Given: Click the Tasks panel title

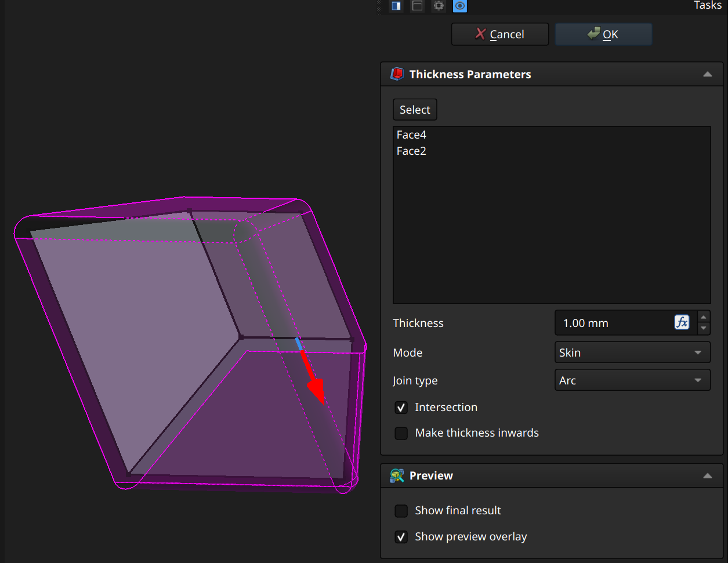Looking at the screenshot, I should click(708, 5).
